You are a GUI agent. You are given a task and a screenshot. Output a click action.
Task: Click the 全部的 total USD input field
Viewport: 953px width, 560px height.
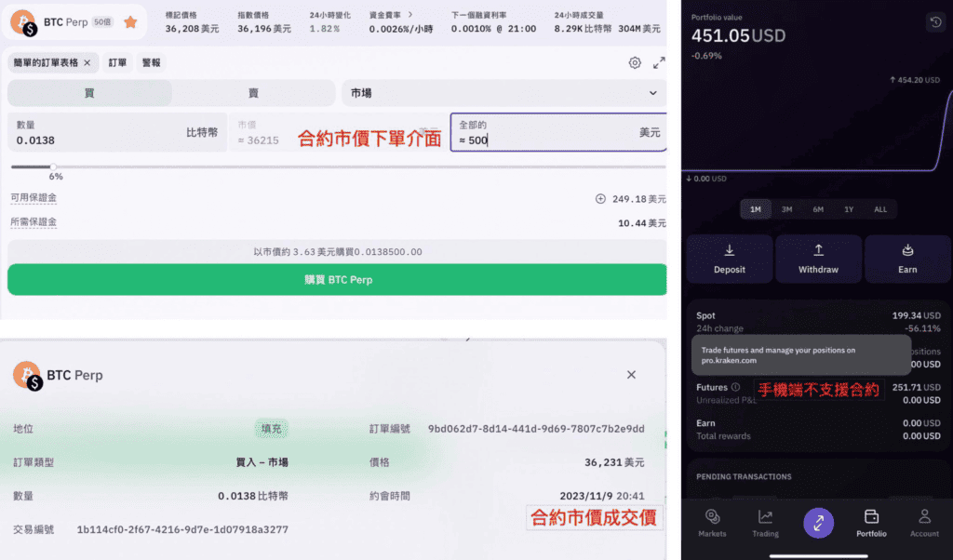point(558,132)
